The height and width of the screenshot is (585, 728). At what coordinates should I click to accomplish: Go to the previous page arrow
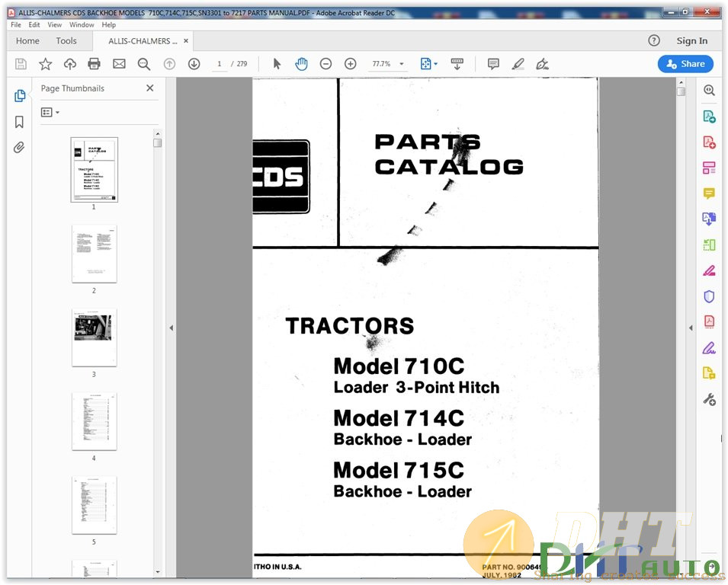coord(169,64)
